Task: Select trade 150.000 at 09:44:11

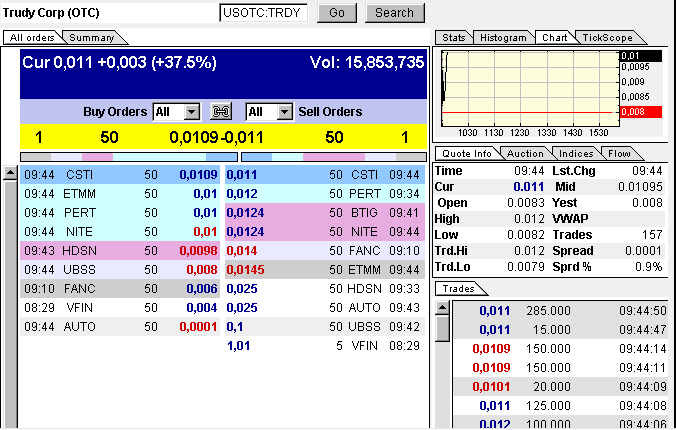Action: [560, 367]
